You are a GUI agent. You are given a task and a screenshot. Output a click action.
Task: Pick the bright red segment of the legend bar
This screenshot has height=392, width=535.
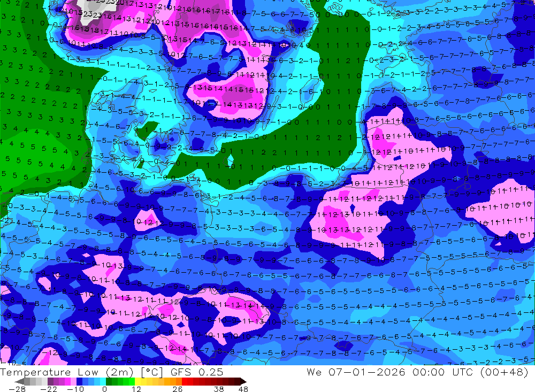[x=185, y=382]
